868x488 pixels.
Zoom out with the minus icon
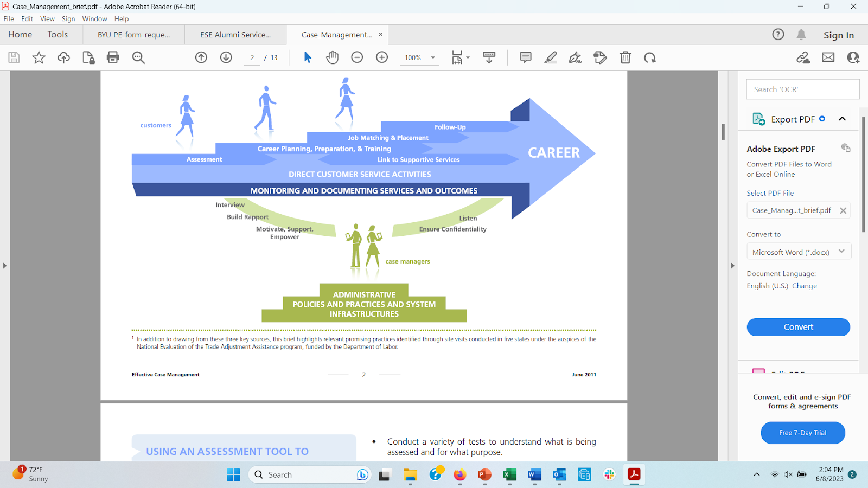tap(357, 57)
